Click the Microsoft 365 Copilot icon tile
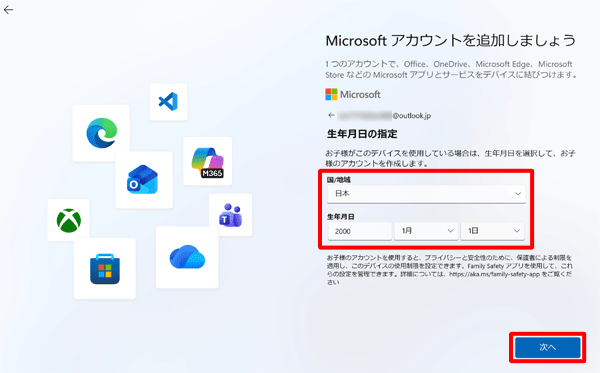The height and width of the screenshot is (373, 600). 207,161
